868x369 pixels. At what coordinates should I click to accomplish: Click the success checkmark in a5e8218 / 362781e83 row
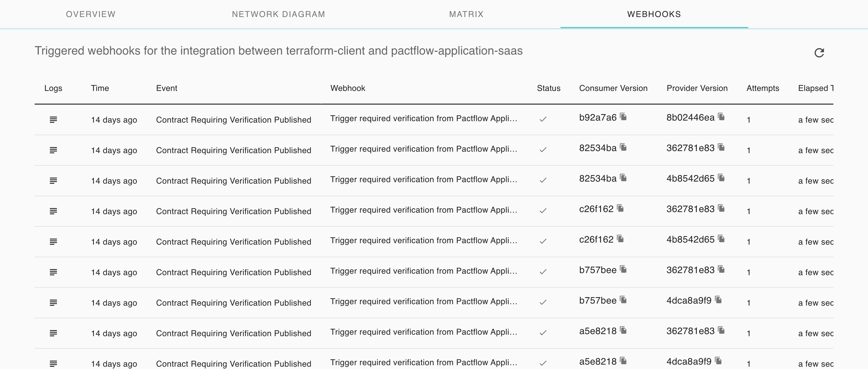pyautogui.click(x=543, y=333)
